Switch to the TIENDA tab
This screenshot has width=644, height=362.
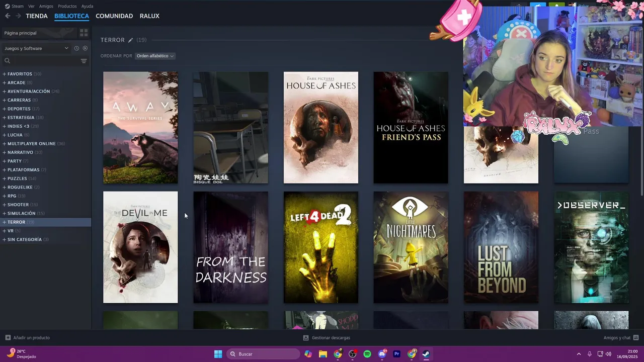pos(37,16)
